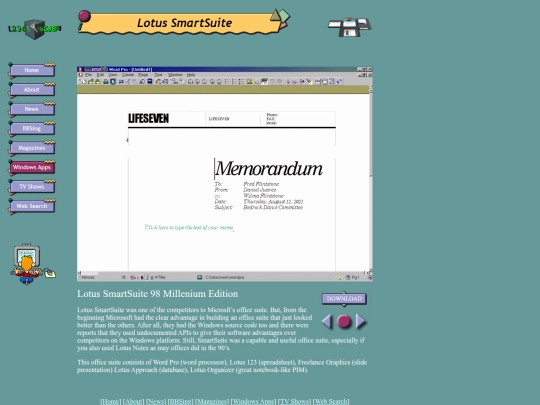The image size is (540, 405).
Task: Follow the footer [Magazines] link
Action: 212,402
